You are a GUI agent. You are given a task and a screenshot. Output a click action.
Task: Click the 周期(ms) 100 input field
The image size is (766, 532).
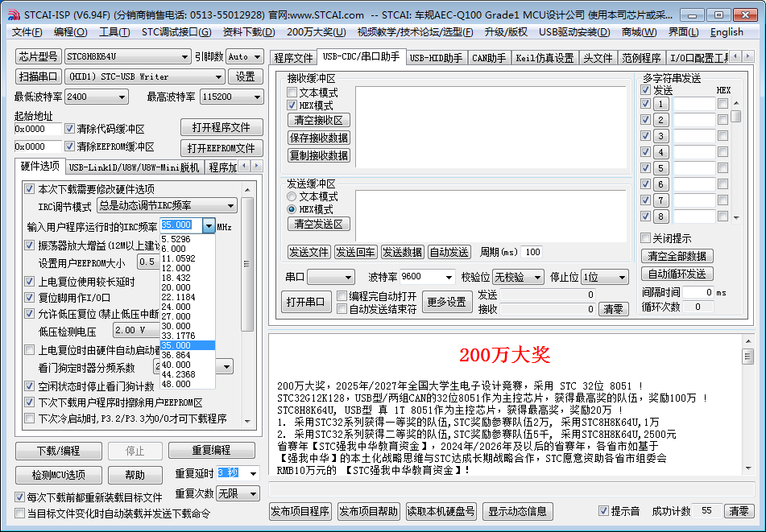pos(532,252)
